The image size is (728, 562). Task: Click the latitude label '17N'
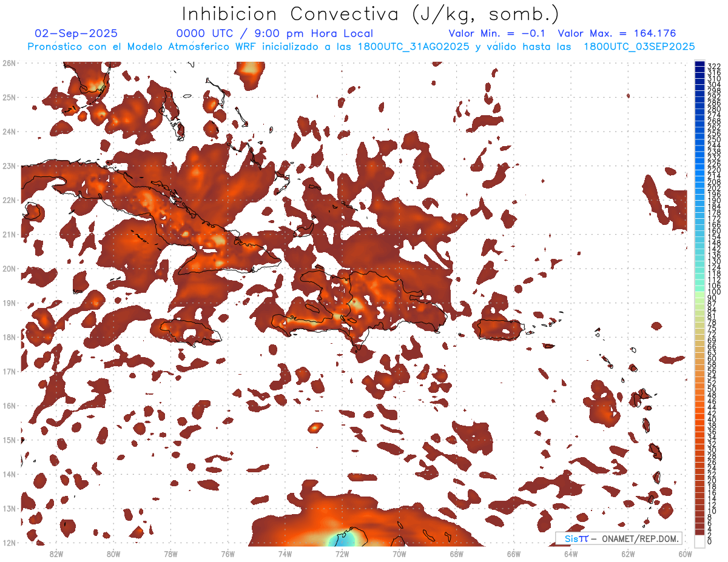click(8, 371)
